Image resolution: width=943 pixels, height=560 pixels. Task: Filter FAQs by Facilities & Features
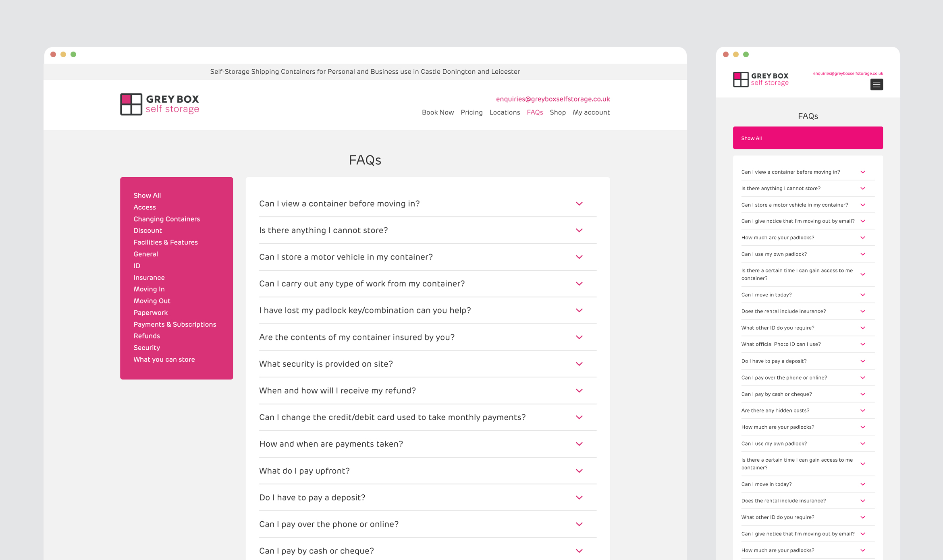coord(166,242)
